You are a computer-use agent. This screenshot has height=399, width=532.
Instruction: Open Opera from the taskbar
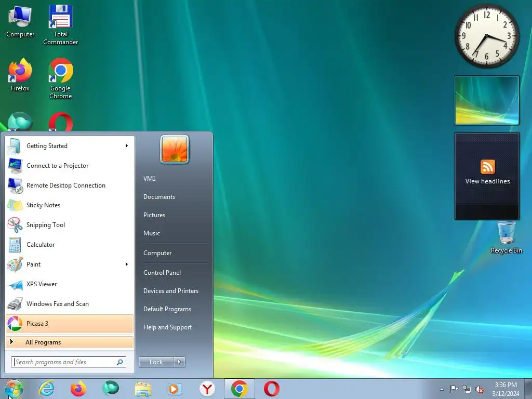tap(271, 389)
